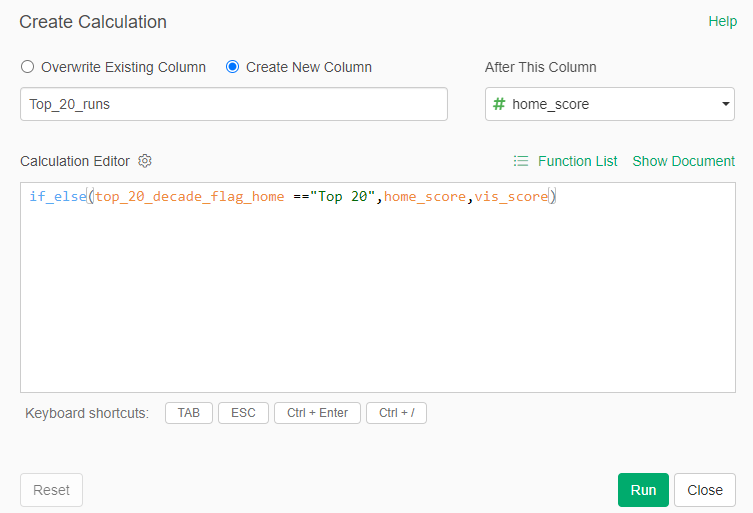The height and width of the screenshot is (513, 753).
Task: Click vis_score in the formula
Action: click(511, 197)
